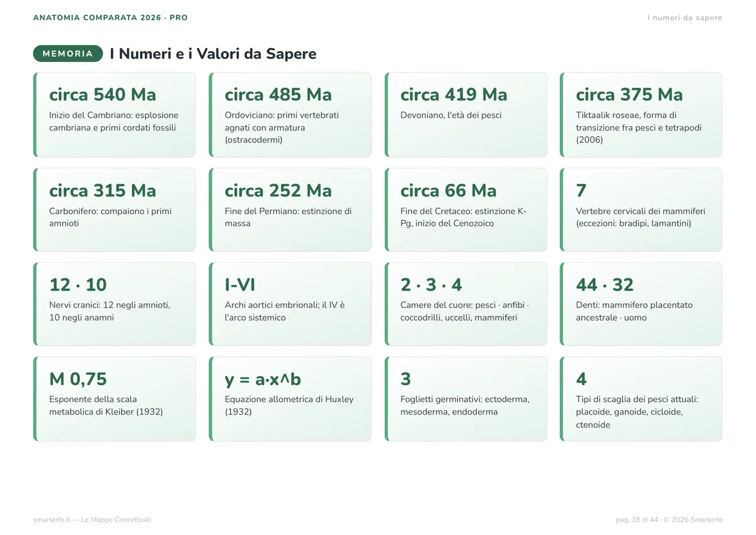The image size is (756, 535).
Task: Click the header 'ANATOMIA COMPARATA 2026 · PRO'
Action: (110, 18)
